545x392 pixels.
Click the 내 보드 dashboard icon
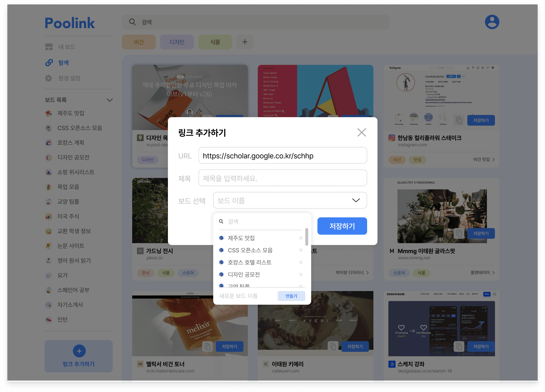[x=49, y=47]
